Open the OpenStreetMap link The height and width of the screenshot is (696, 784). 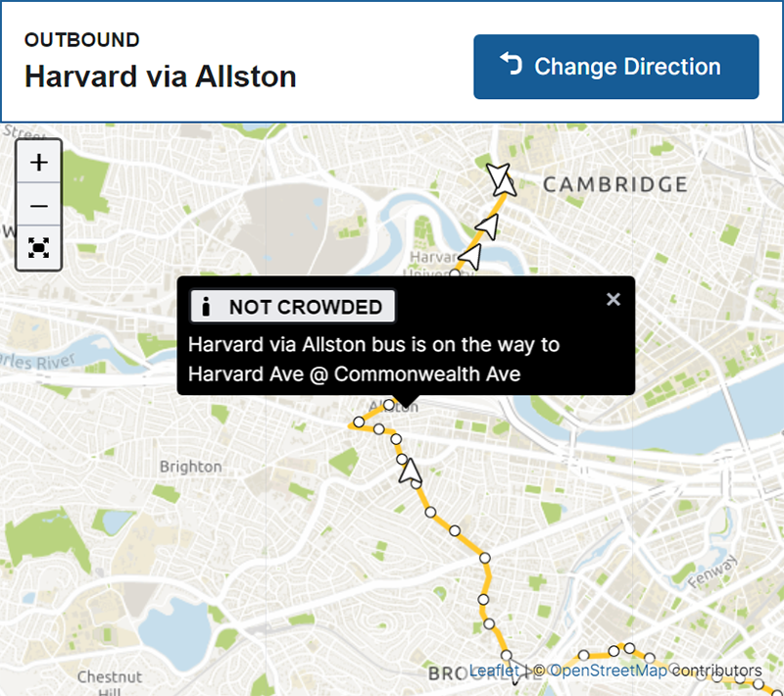609,671
